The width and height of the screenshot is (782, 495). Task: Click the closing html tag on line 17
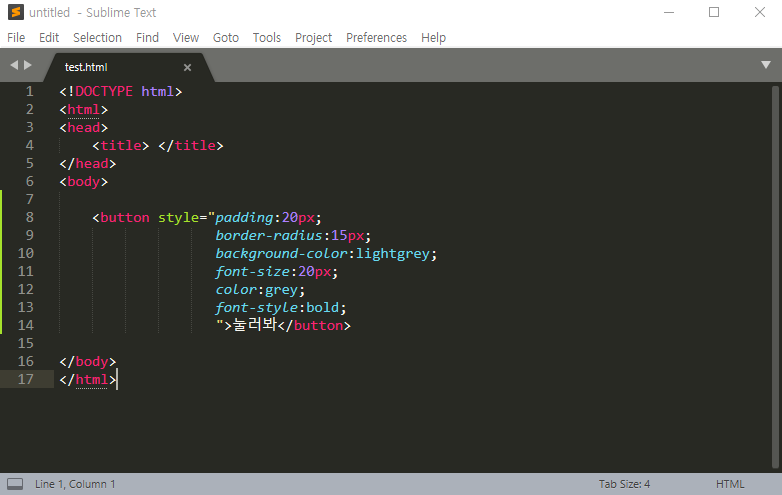point(88,379)
